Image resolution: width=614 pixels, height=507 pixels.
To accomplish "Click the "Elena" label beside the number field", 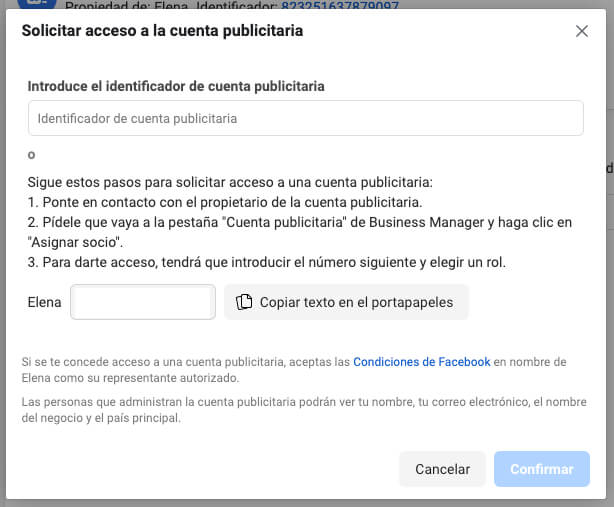I will 44,302.
